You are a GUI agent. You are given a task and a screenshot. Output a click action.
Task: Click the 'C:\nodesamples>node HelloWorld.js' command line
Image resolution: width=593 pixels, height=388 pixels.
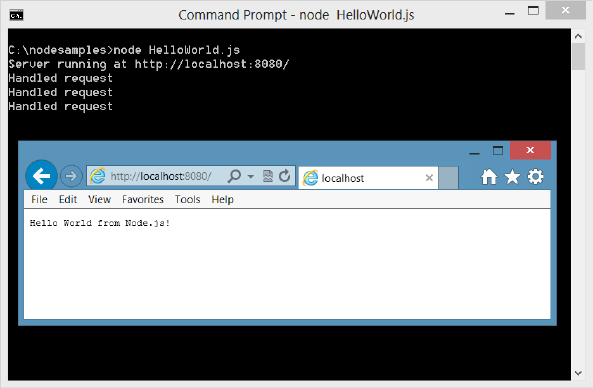tap(124, 50)
